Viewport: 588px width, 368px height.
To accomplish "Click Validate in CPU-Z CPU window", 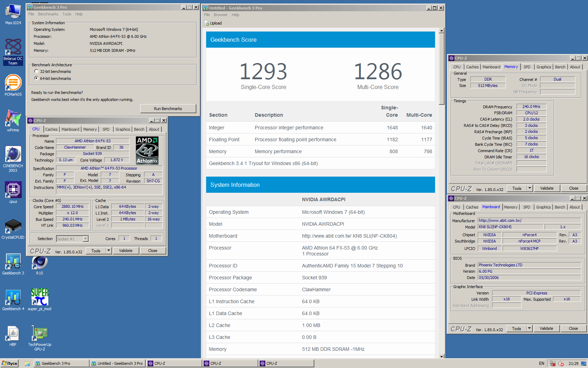I will [126, 251].
